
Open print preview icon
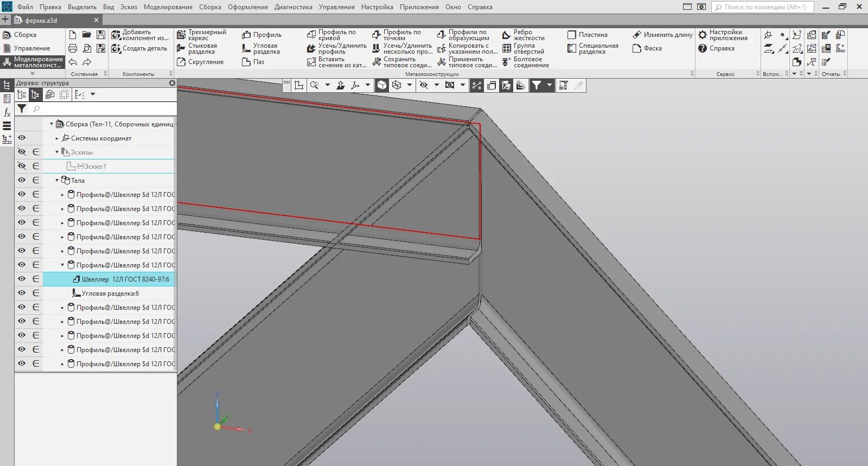click(87, 48)
